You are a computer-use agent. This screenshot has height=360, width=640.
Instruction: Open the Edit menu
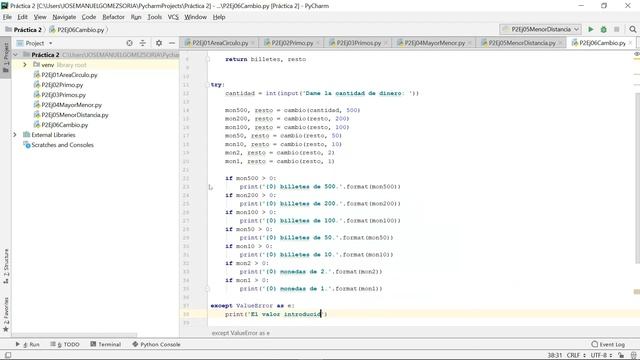22,17
